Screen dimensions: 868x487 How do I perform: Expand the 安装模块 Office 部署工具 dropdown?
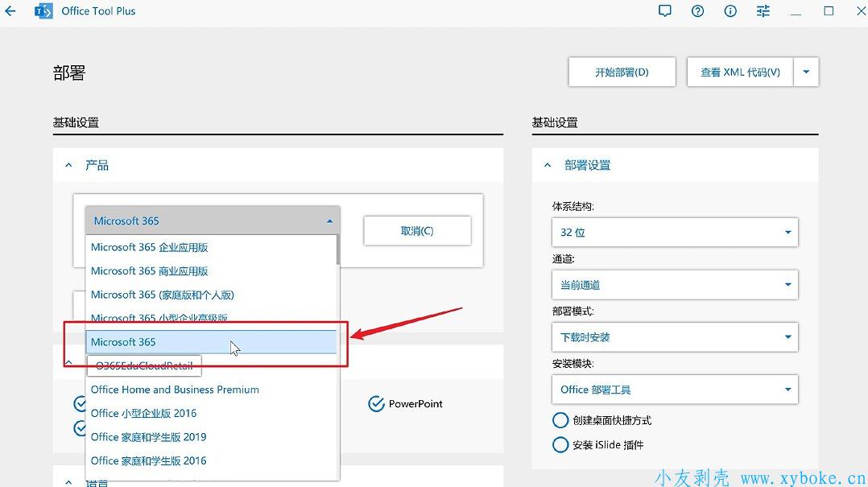675,389
